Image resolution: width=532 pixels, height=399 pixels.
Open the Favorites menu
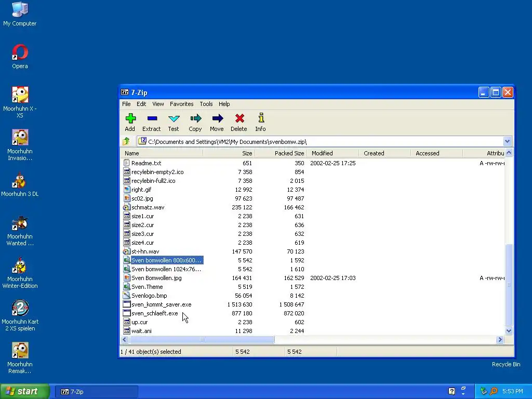coord(181,104)
